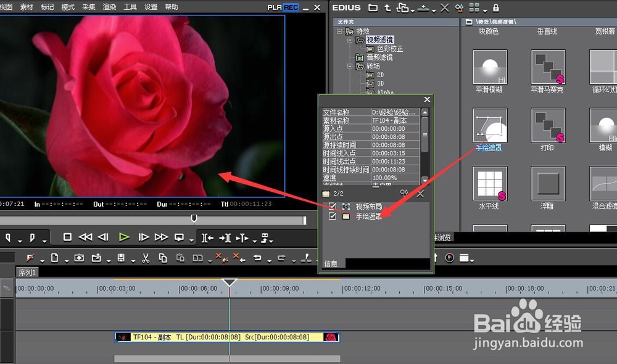Image resolution: width=617 pixels, height=364 pixels.
Task: Open view mode dropdown arrow in effects panel
Action: click(x=485, y=10)
